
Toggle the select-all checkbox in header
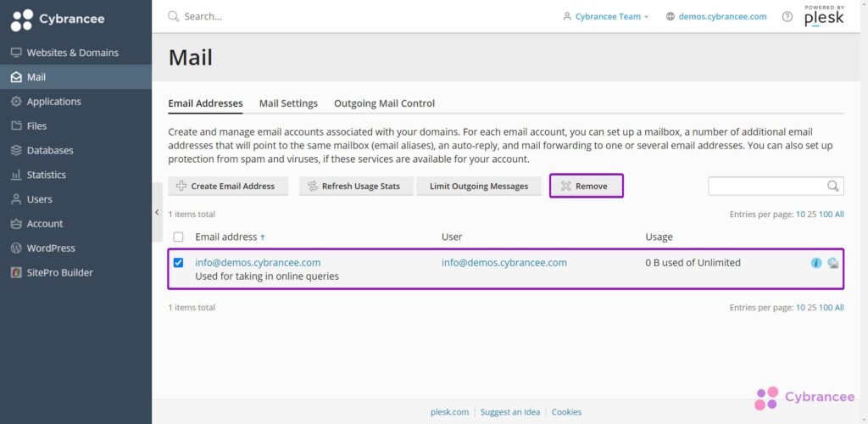[178, 237]
